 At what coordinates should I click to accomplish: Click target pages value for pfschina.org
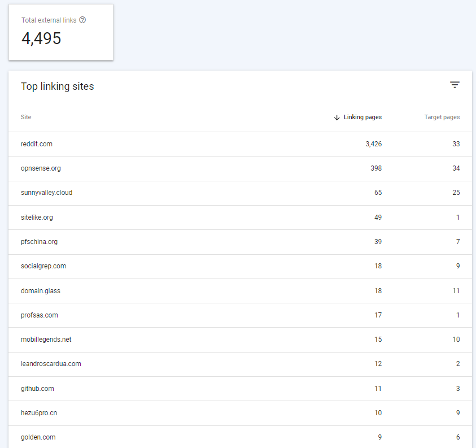point(458,242)
